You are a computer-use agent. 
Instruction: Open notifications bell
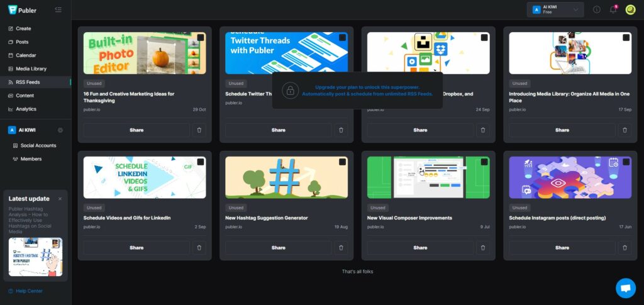(x=613, y=9)
